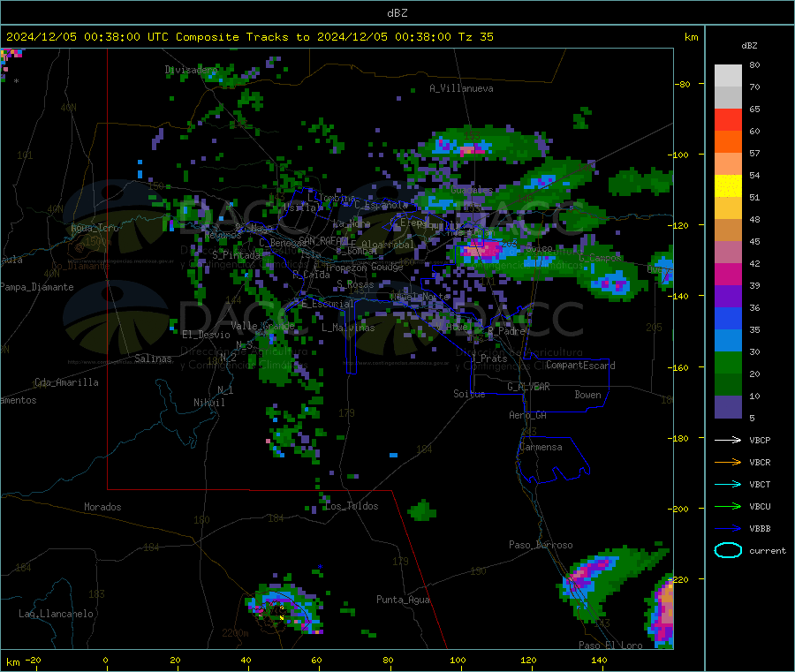
Task: Select the red 60–65 dBZ swatch
Action: [728, 119]
